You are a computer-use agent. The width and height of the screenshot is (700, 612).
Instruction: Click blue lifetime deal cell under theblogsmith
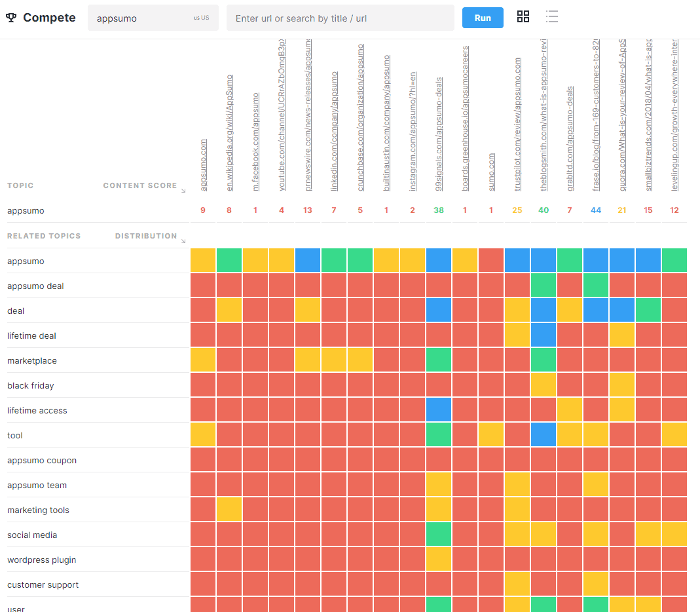tap(543, 335)
